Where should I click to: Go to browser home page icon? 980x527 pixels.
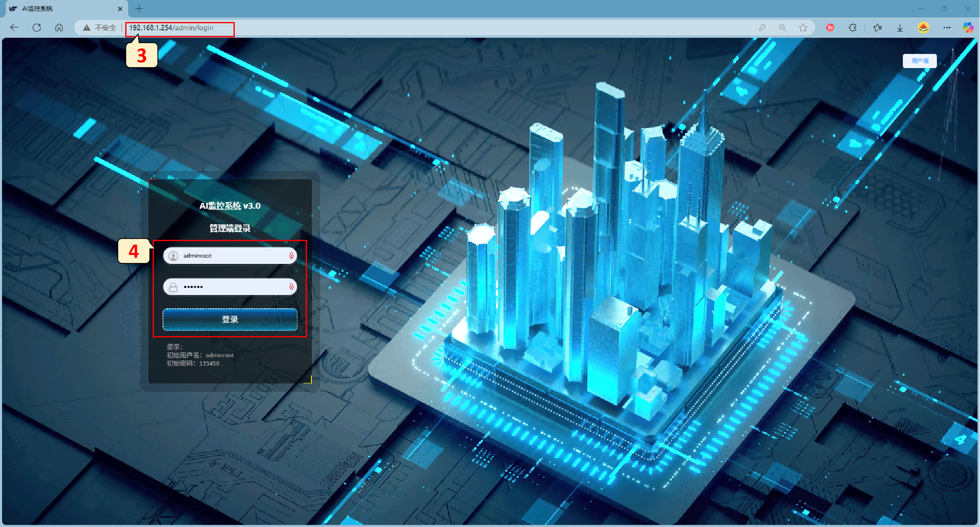point(59,28)
